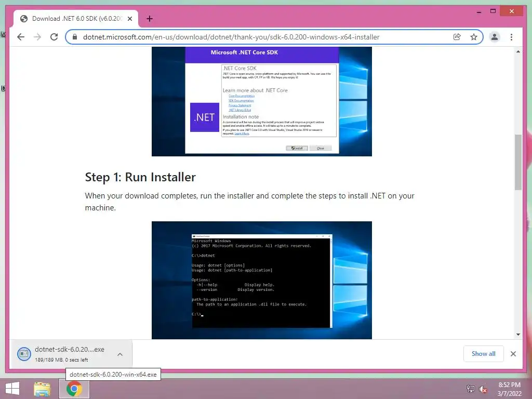Click "189/189 MB, 0 secs left" status text
This screenshot has width=532, height=399.
click(61, 360)
